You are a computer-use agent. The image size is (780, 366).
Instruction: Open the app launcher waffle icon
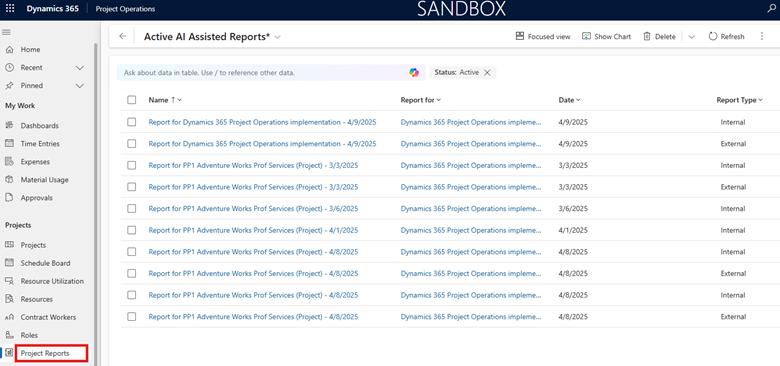10,9
